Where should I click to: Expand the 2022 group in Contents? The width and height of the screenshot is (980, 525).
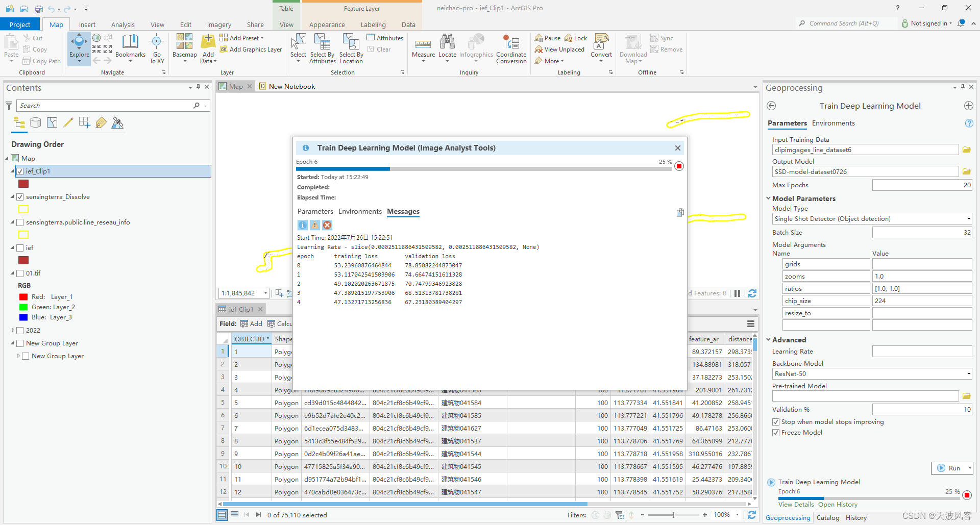click(x=13, y=331)
